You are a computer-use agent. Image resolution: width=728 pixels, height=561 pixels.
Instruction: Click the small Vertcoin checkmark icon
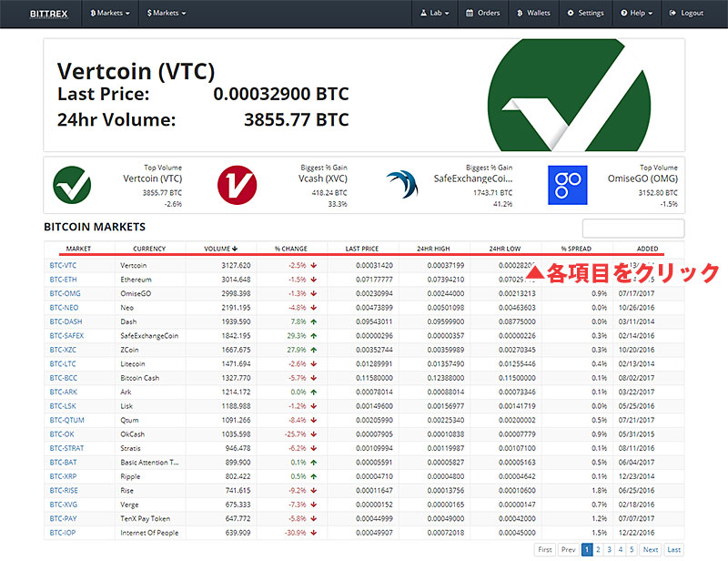tap(72, 185)
